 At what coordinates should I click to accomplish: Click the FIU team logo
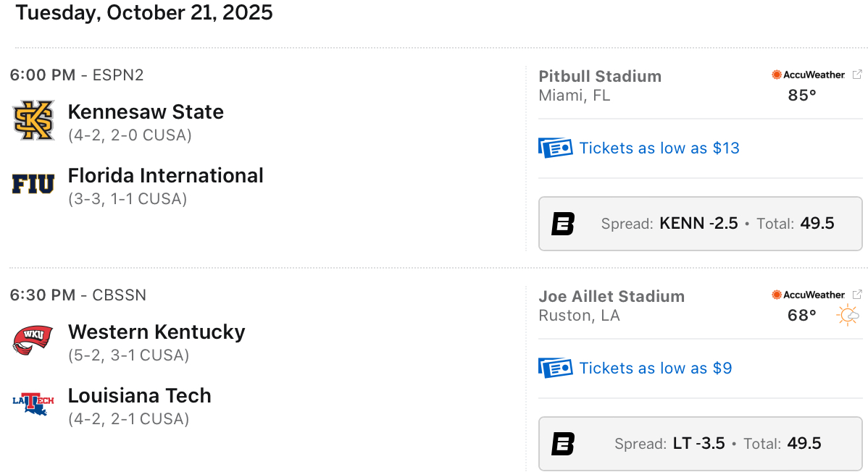[33, 185]
